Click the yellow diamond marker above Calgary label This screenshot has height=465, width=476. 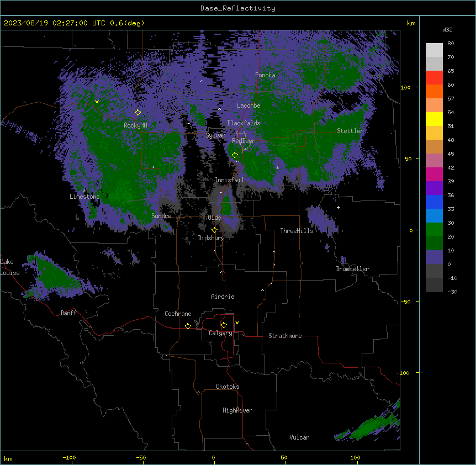224,325
